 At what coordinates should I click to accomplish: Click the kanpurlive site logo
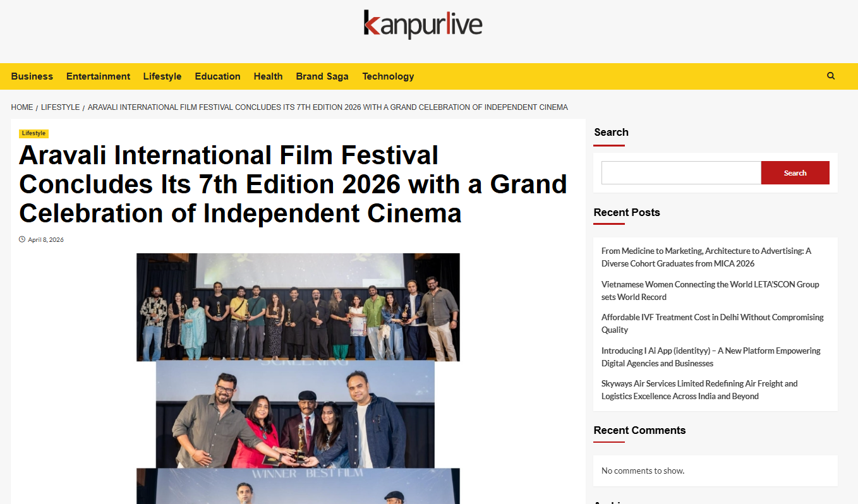[x=423, y=24]
